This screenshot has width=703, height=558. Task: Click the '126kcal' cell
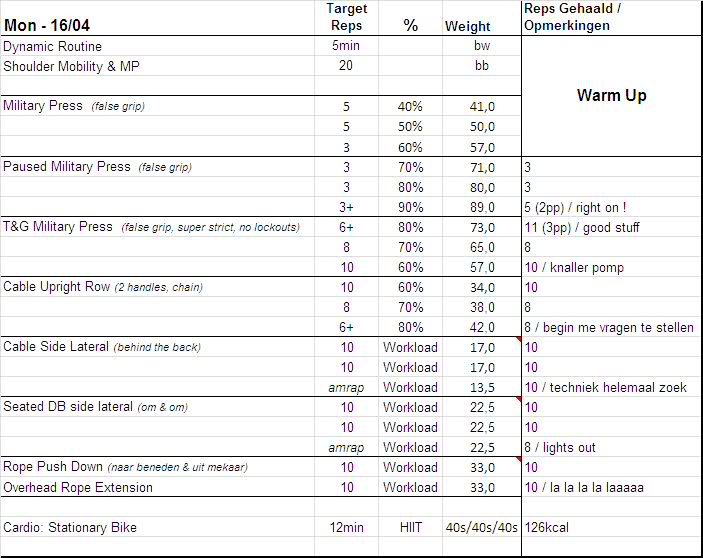point(549,527)
